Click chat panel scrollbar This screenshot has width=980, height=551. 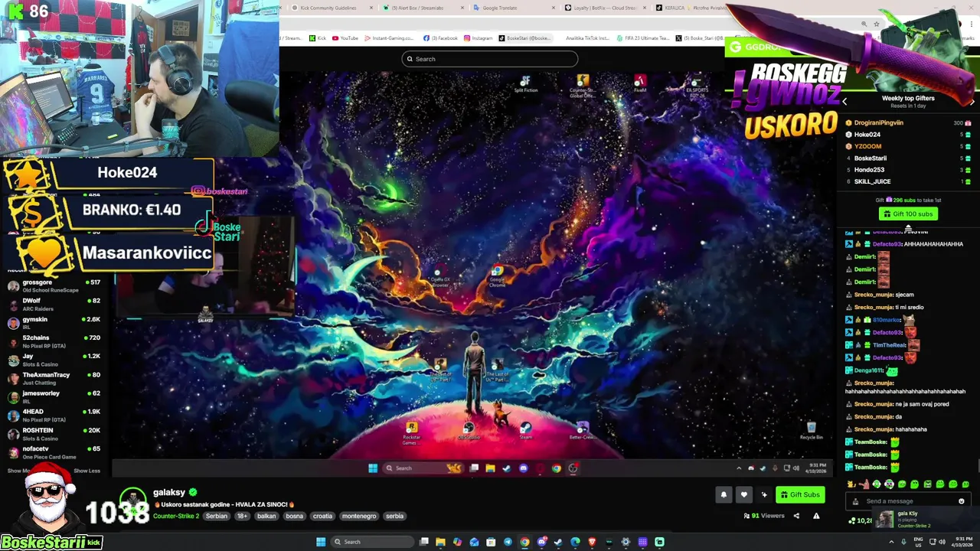click(x=978, y=465)
